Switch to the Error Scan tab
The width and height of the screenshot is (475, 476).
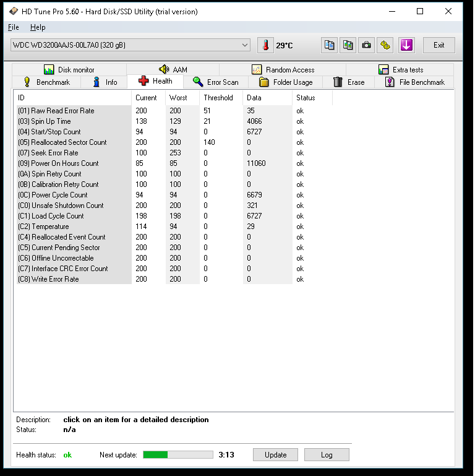point(216,82)
